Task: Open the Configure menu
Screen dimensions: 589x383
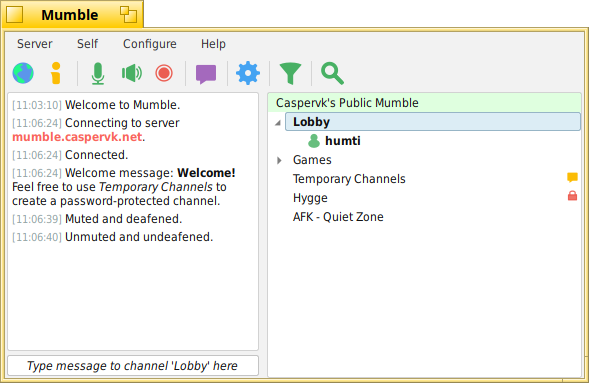Action: click(150, 44)
